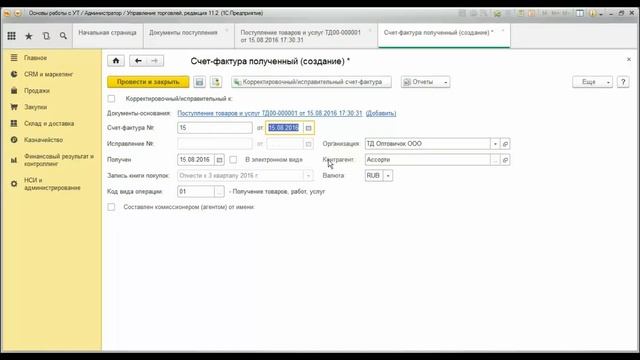Image resolution: width=640 pixels, height=360 pixels.
Task: Focus the Организация field ТД Оптовичок ООО
Action: [428, 144]
